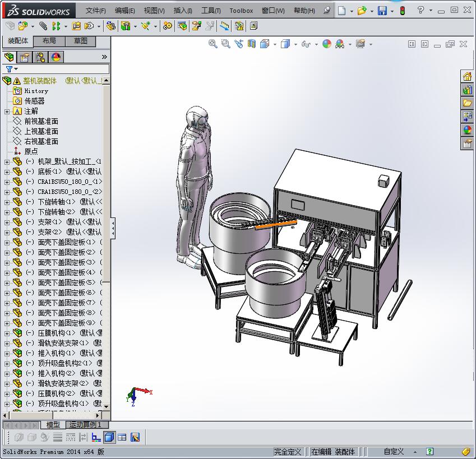The image size is (476, 459).
Task: Open the display style dropdown arrow
Action: click(x=295, y=44)
